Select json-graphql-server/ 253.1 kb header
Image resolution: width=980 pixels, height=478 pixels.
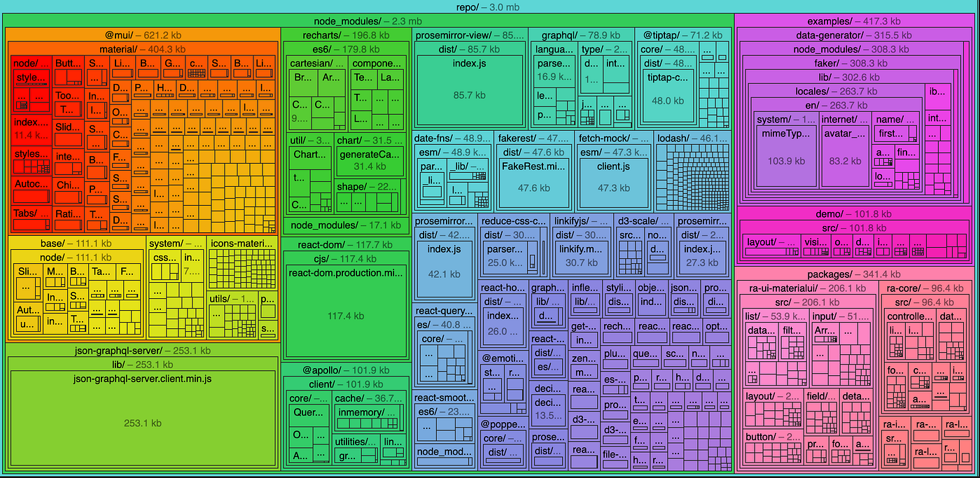click(x=142, y=351)
